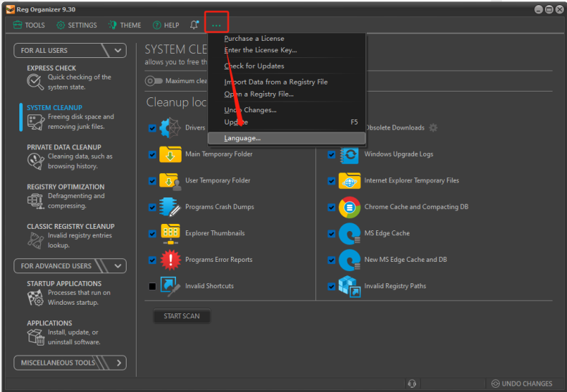Click the three-dots more menu button
Image resolution: width=567 pixels, height=392 pixels.
[216, 25]
